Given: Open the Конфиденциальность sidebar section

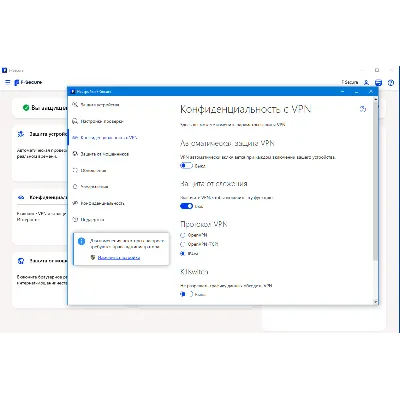Looking at the screenshot, I should pyautogui.click(x=119, y=203).
